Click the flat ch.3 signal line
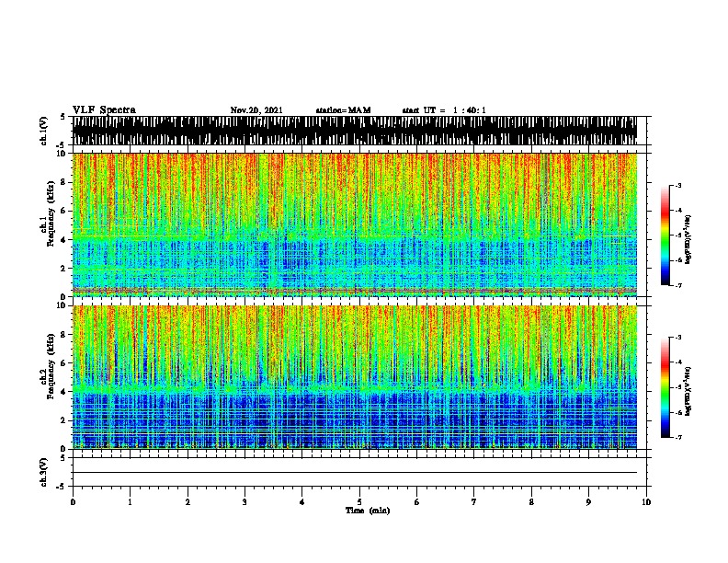 (355, 473)
